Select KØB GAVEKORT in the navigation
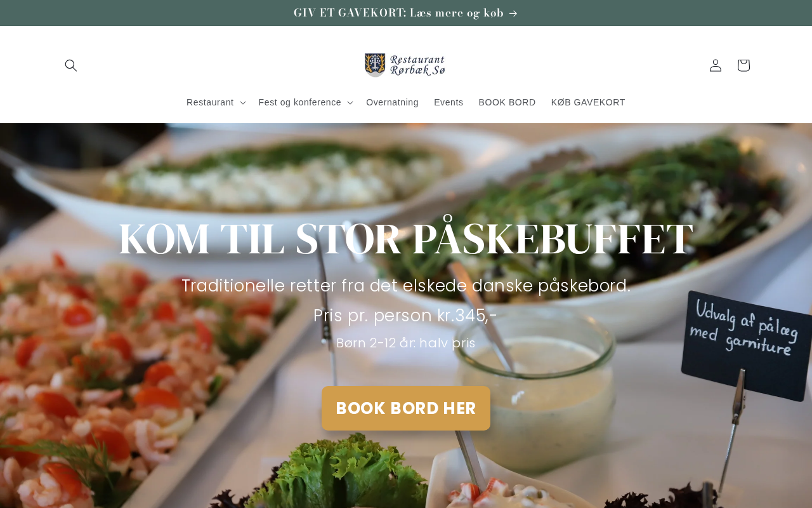The width and height of the screenshot is (812, 508). [x=588, y=102]
